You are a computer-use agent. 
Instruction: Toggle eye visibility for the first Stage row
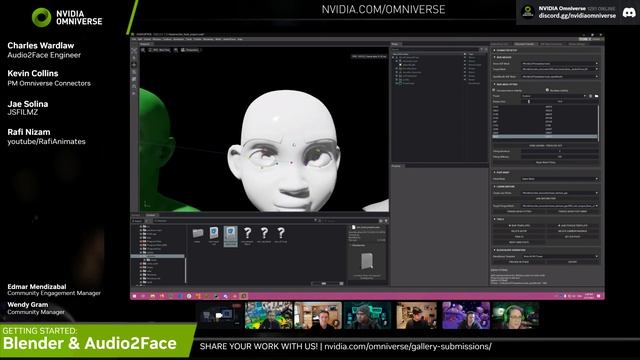[464, 58]
